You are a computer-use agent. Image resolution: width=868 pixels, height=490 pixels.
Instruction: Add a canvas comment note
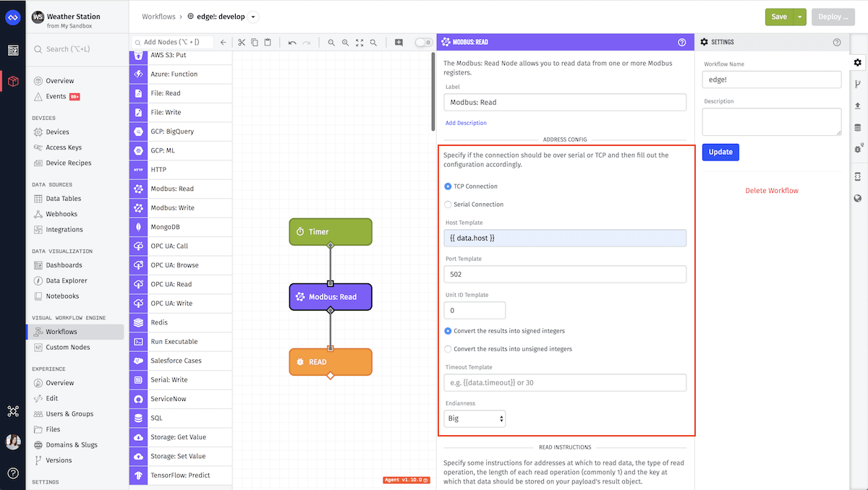[399, 43]
